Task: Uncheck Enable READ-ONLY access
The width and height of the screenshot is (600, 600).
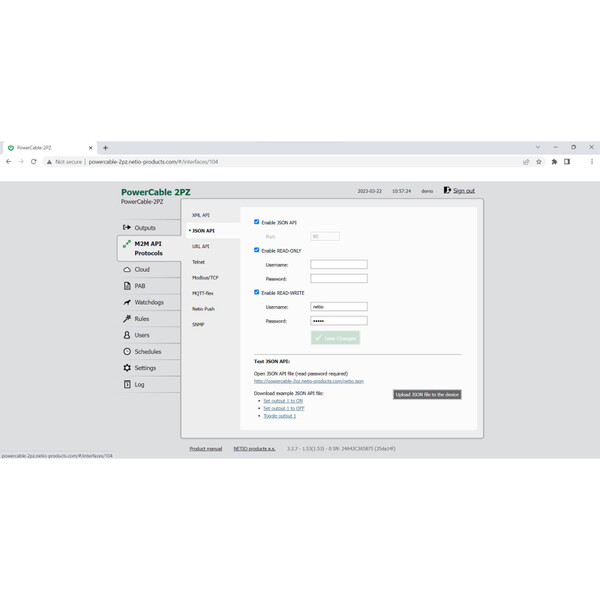Action: click(x=257, y=250)
